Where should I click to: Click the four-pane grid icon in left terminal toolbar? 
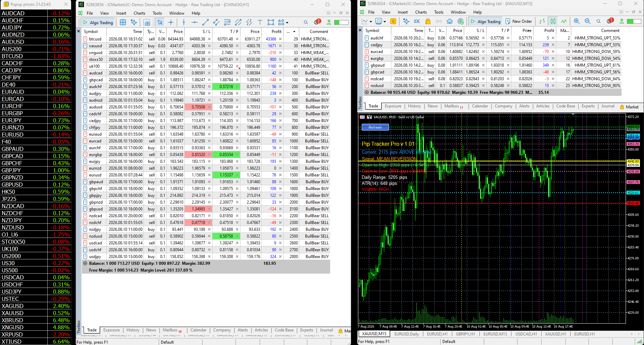[123, 22]
